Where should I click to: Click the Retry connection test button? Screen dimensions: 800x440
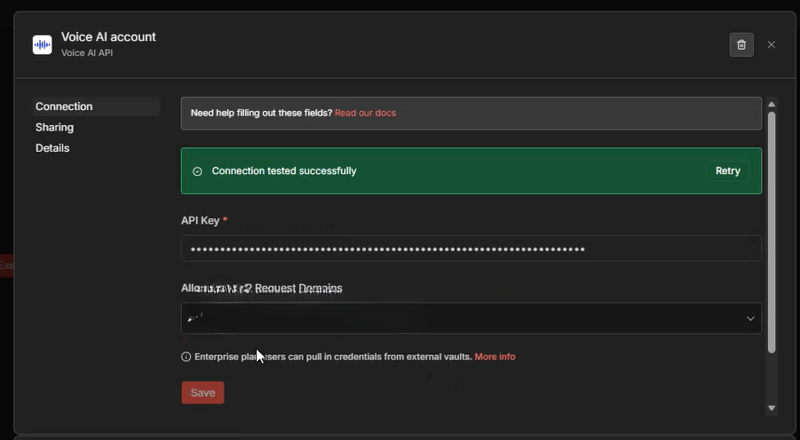pos(728,171)
